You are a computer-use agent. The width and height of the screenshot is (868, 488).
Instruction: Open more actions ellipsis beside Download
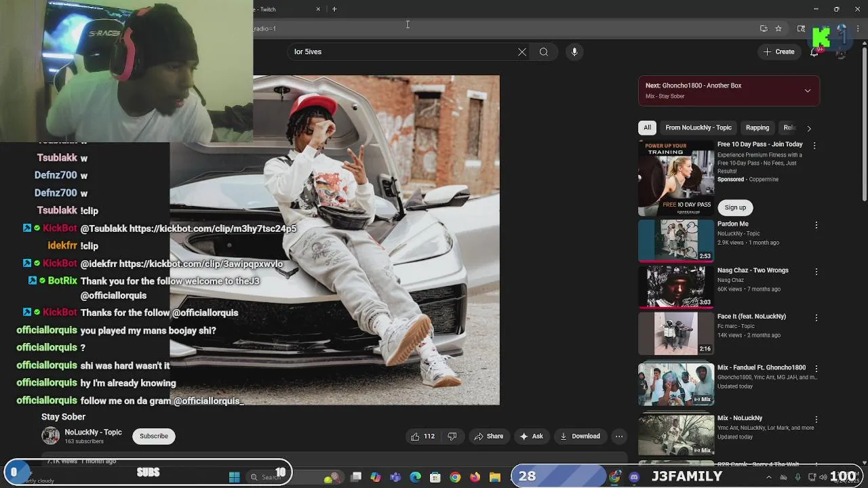pos(619,436)
